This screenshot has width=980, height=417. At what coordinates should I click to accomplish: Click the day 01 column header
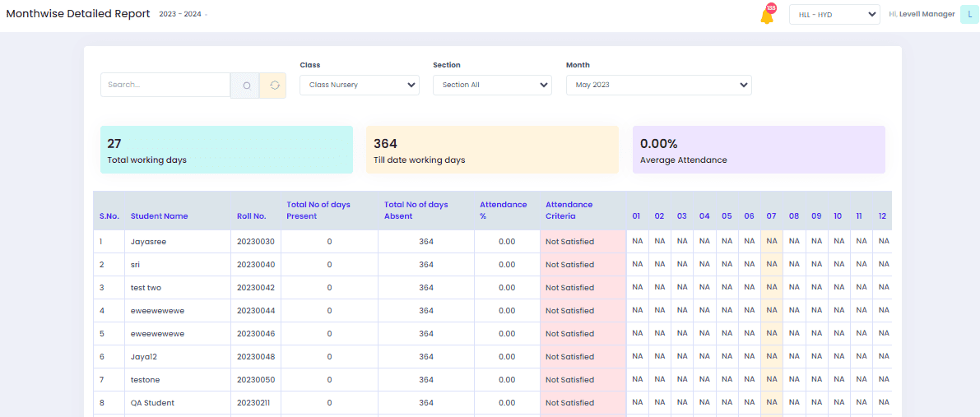click(x=636, y=216)
